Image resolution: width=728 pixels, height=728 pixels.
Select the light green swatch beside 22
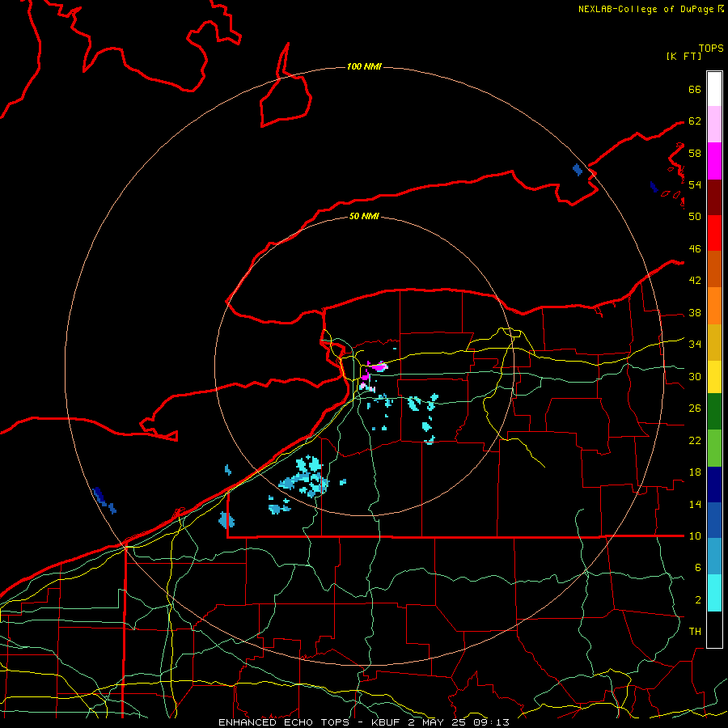714,448
